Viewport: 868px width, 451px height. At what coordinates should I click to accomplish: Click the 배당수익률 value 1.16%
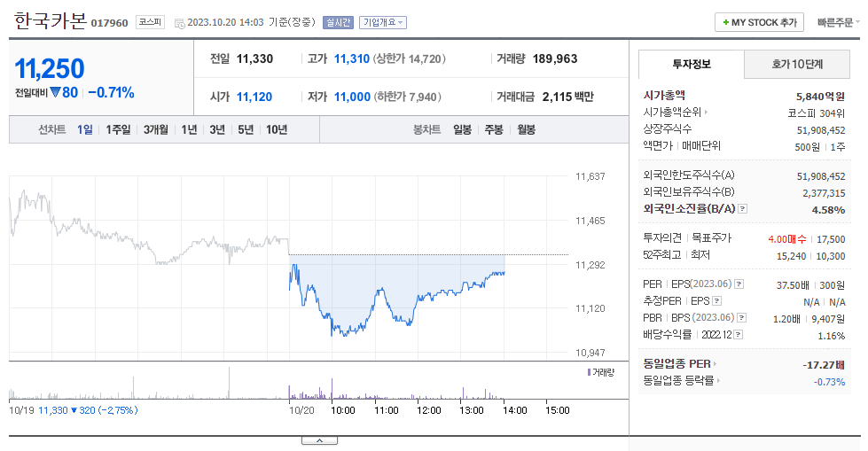point(832,337)
